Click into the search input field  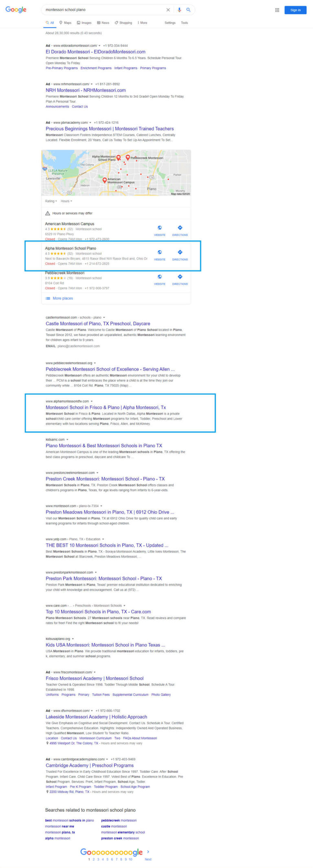104,10
